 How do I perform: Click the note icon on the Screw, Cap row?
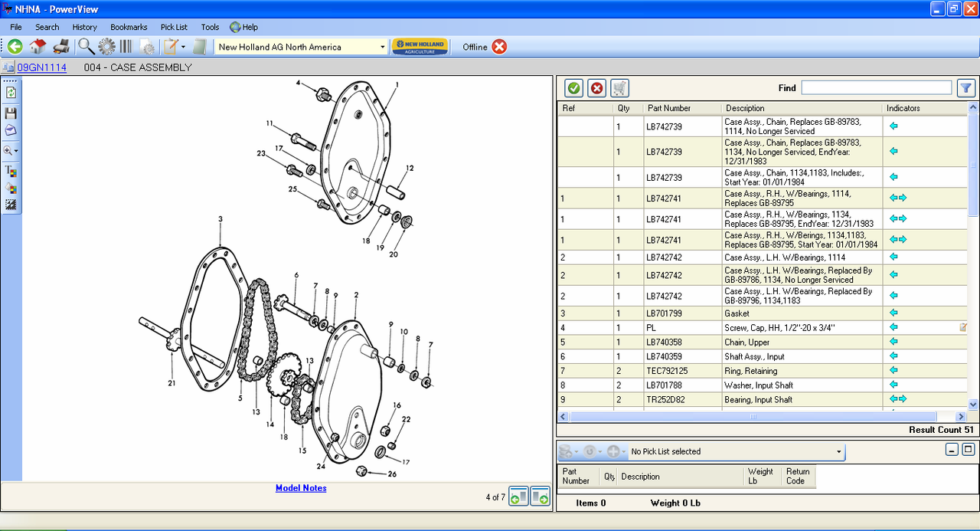pyautogui.click(x=963, y=328)
